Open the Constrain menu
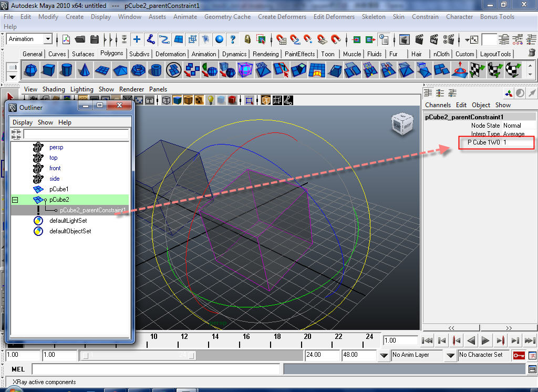The height and width of the screenshot is (392, 538). (425, 17)
